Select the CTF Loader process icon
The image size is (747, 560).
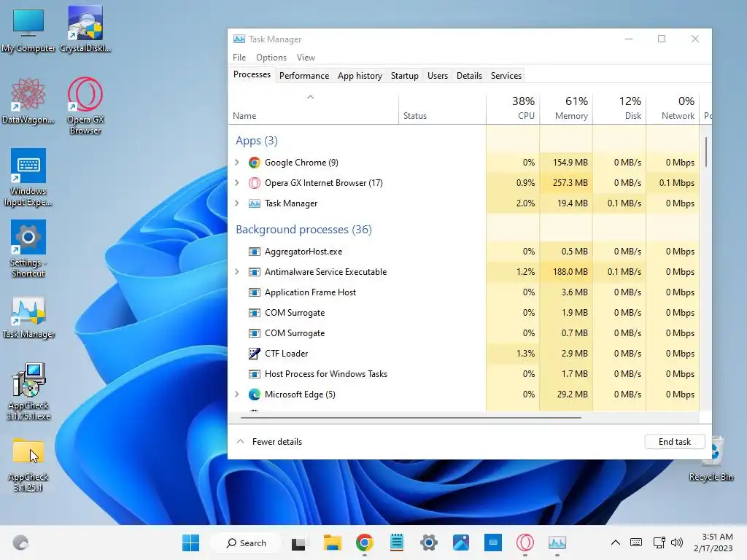[x=255, y=354]
